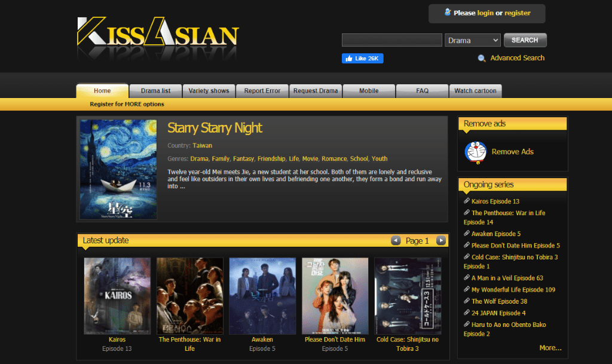612x364 pixels.
Task: Open The Penthouse: War in Life poster
Action: [189, 296]
